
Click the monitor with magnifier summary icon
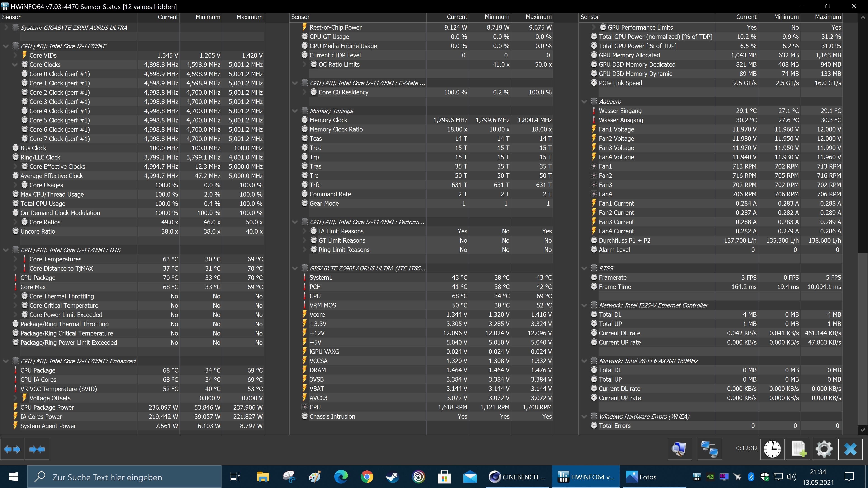680,449
